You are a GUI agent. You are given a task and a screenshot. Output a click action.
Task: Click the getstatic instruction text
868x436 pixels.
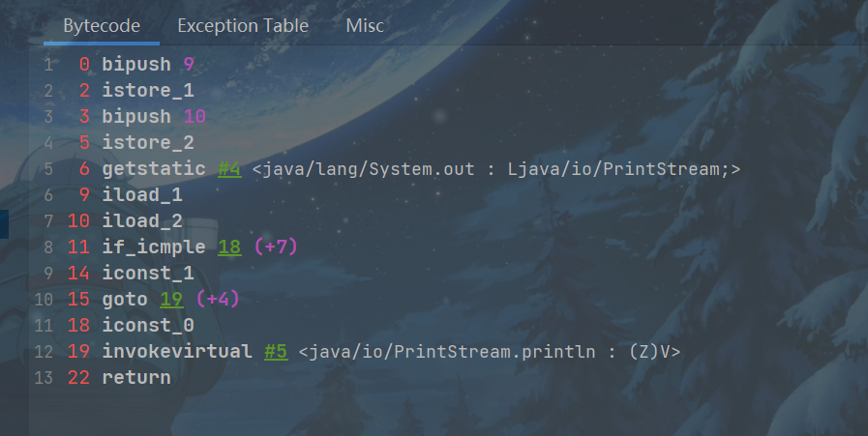click(x=153, y=169)
